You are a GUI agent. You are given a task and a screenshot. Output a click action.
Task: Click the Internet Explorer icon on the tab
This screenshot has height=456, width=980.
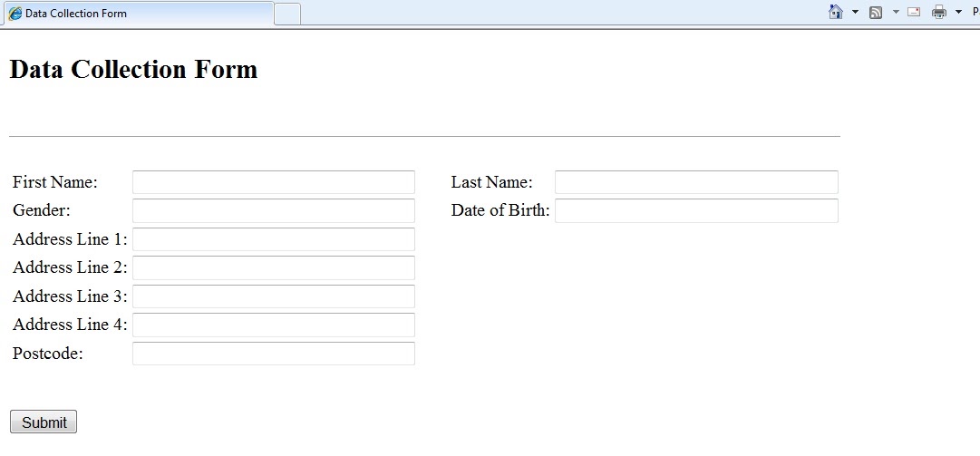click(x=15, y=13)
